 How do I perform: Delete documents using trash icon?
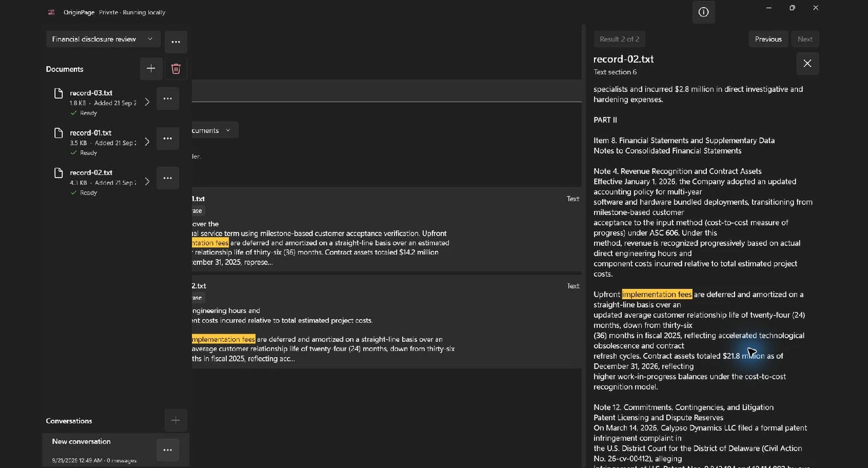[x=176, y=68]
